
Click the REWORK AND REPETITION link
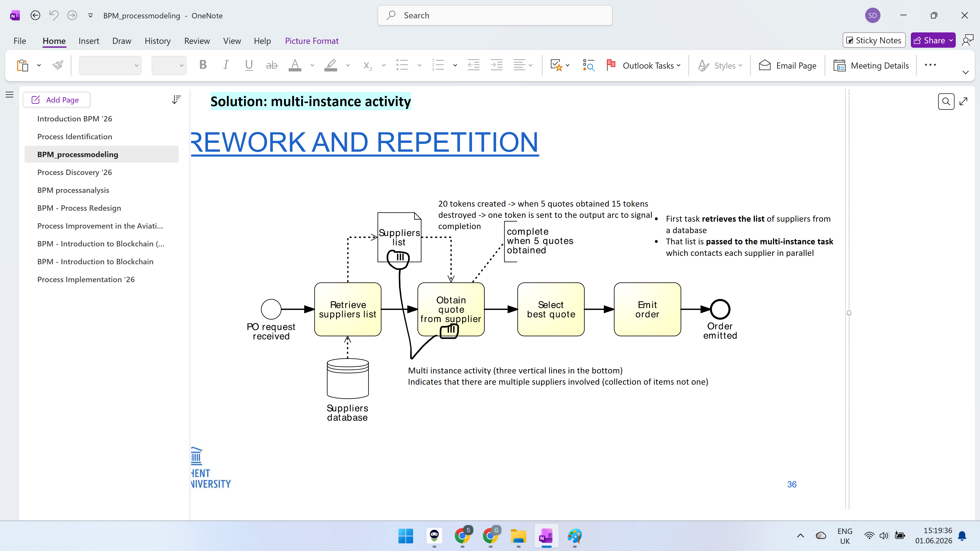364,142
